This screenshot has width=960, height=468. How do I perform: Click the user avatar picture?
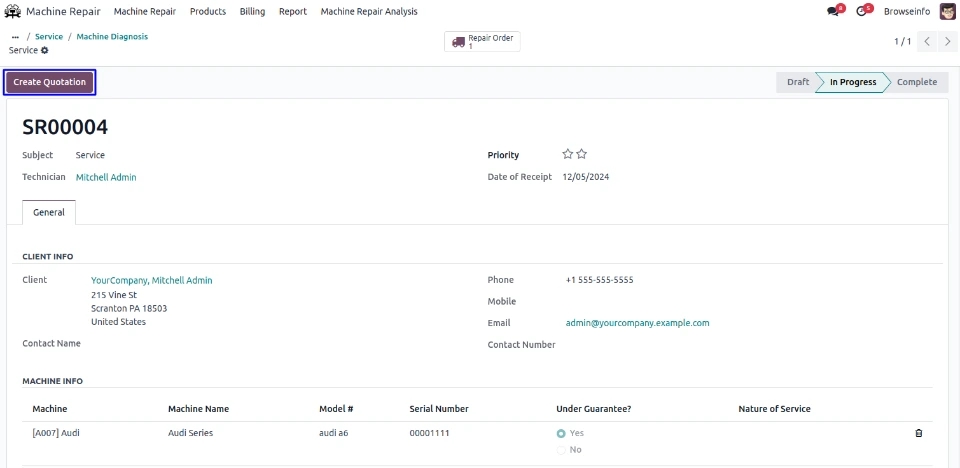tap(947, 12)
